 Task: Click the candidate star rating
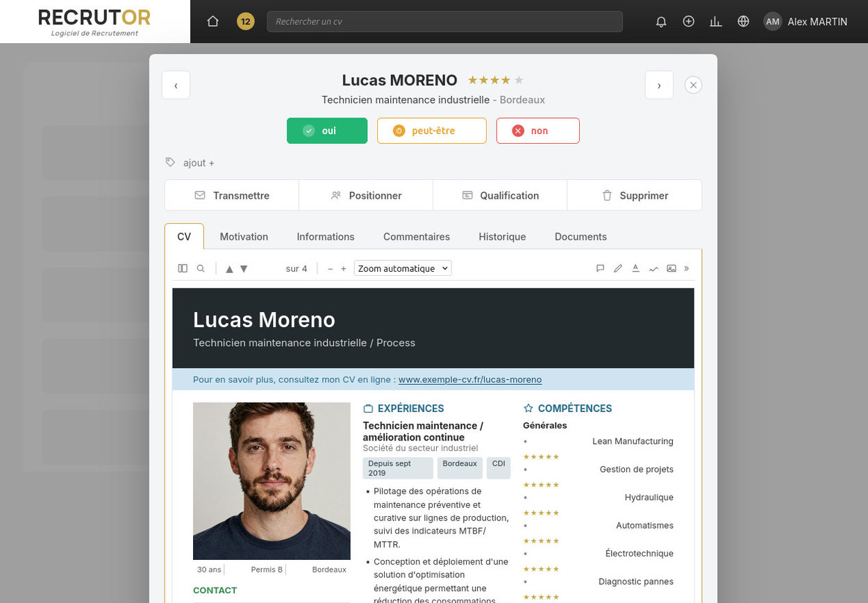coord(496,80)
